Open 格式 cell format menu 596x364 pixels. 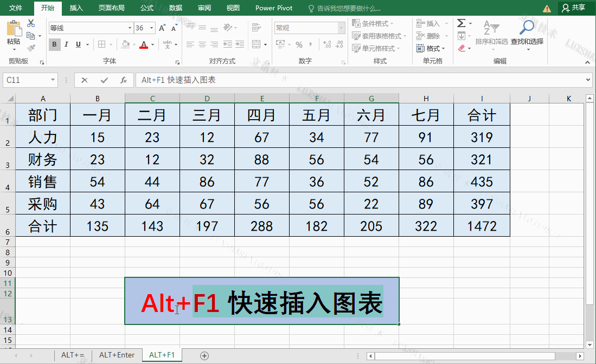point(431,49)
